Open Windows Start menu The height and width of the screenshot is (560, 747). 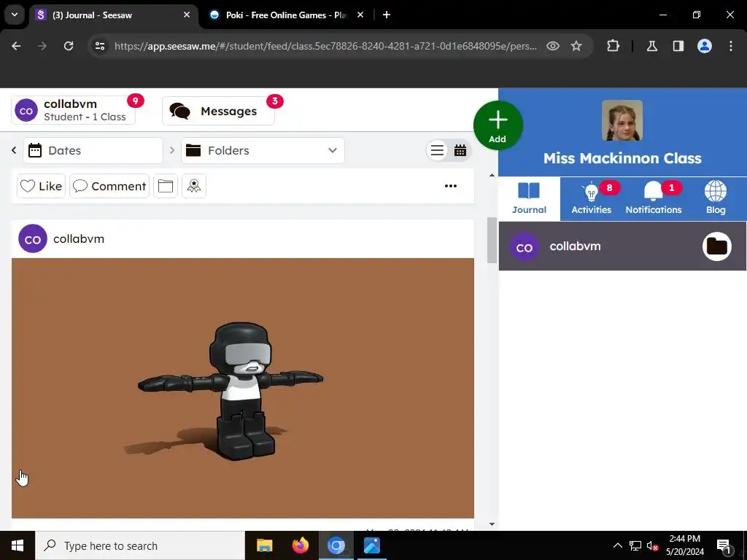coord(18,545)
